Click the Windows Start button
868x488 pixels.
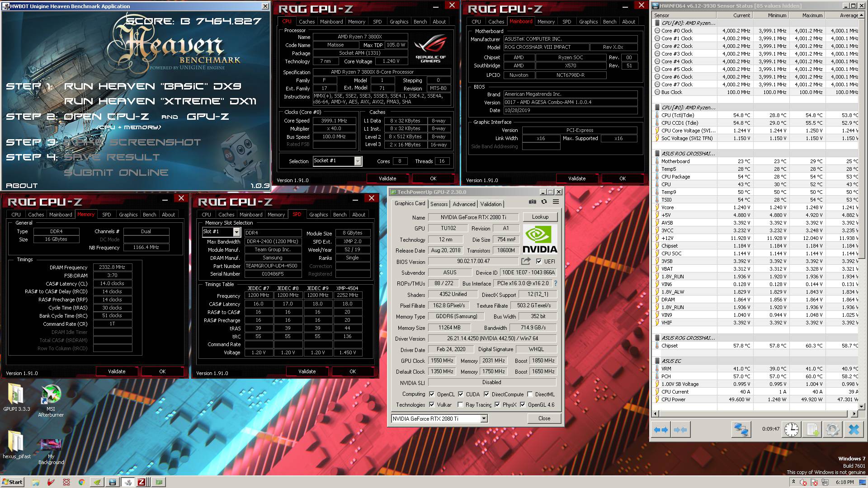coord(12,482)
